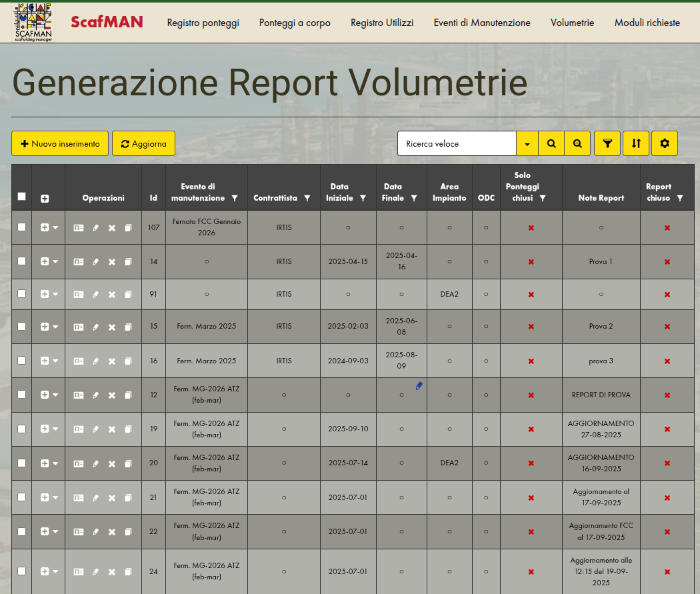
Task: Expand the plus dropdown for row Id 91
Action: tap(49, 294)
